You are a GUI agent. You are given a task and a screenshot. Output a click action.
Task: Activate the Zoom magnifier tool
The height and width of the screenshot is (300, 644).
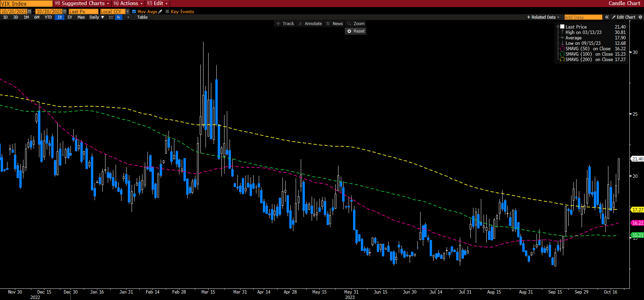tap(356, 23)
